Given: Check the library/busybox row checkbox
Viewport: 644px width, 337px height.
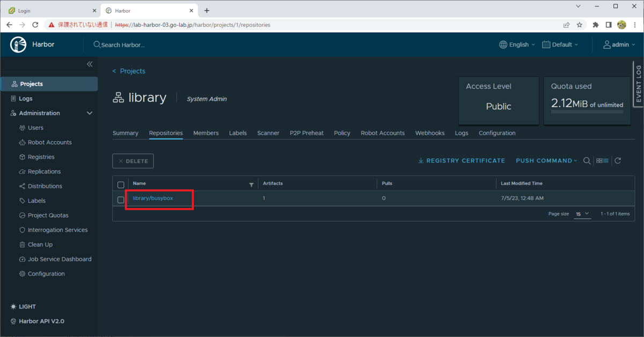Looking at the screenshot, I should point(121,200).
